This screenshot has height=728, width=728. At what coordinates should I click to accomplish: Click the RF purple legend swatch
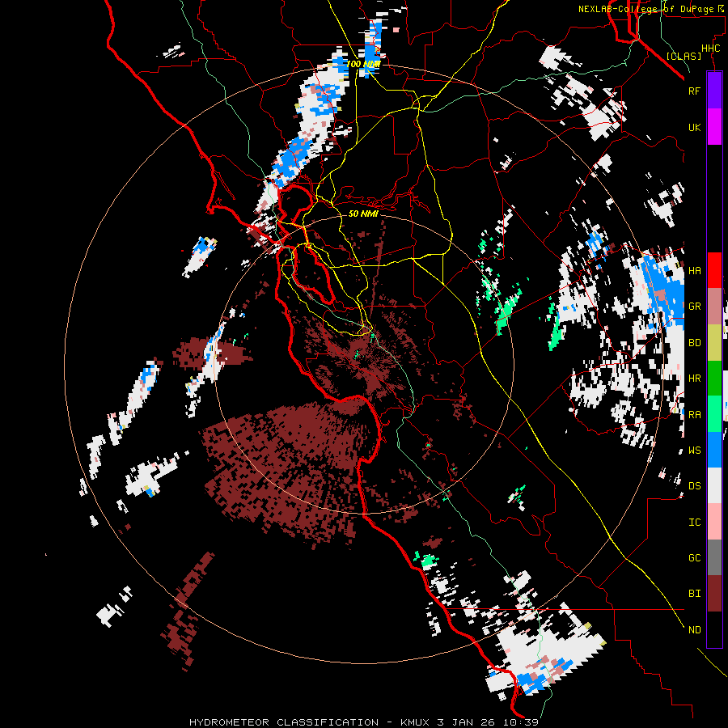click(714, 90)
